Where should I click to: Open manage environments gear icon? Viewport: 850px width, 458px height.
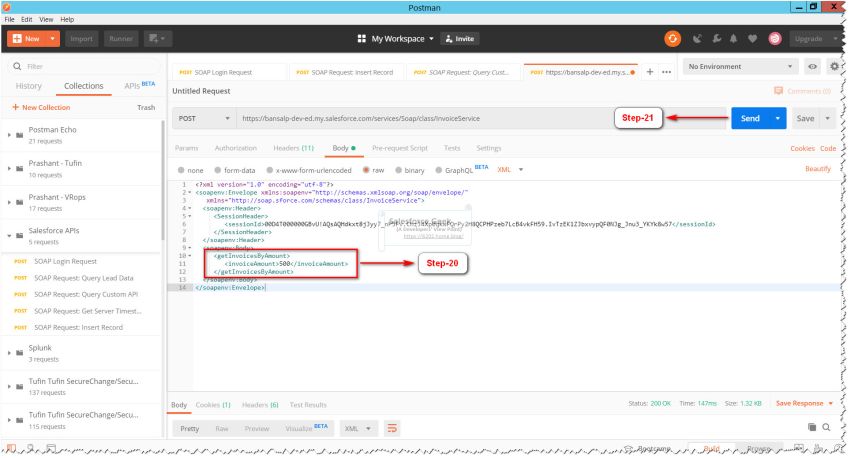point(834,66)
